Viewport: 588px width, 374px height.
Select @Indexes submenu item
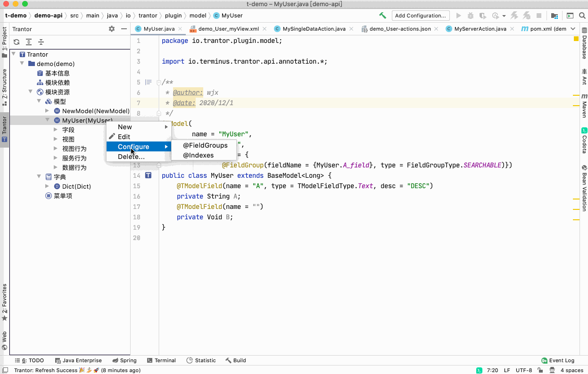[x=204, y=155]
